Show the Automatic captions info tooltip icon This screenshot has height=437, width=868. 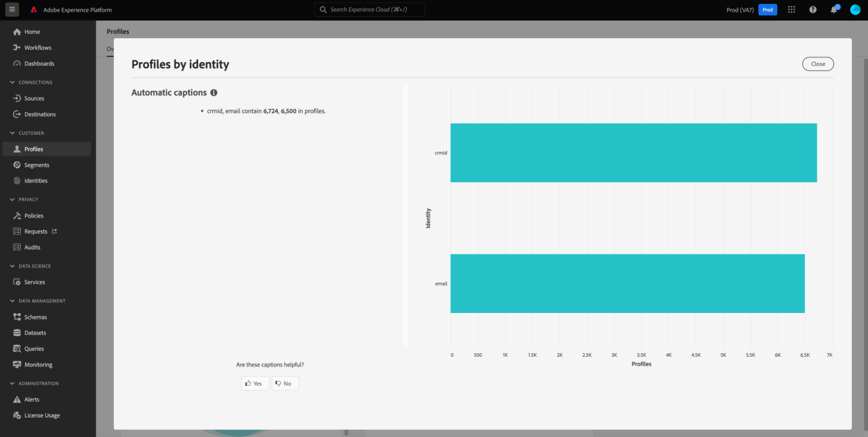pyautogui.click(x=214, y=93)
